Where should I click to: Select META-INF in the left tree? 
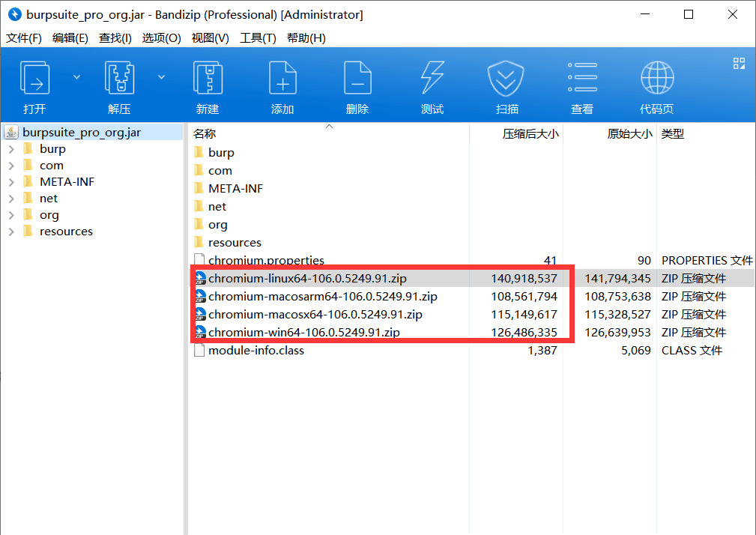tap(67, 182)
